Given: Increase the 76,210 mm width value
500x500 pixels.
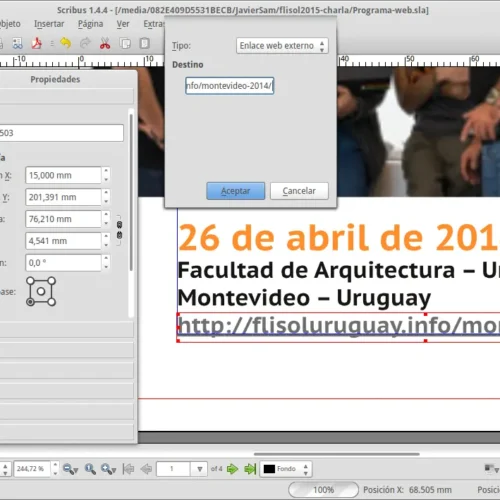Looking at the screenshot, I should pyautogui.click(x=106, y=215).
